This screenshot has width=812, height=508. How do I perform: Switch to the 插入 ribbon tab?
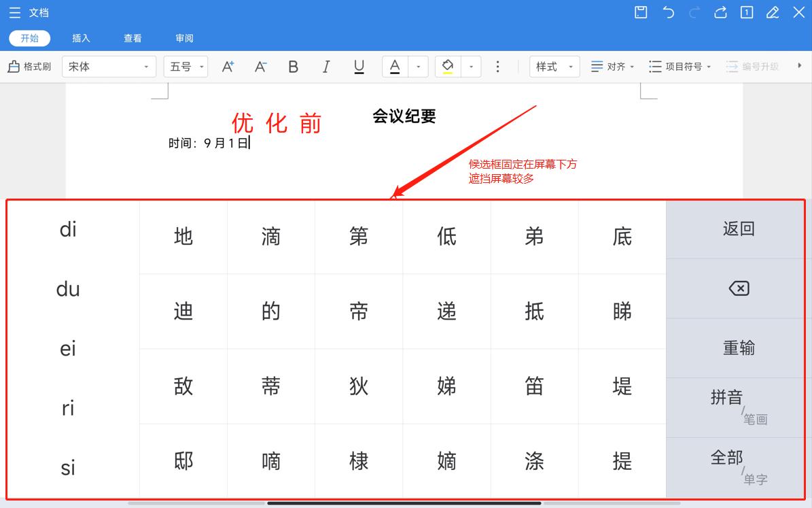pos(81,38)
